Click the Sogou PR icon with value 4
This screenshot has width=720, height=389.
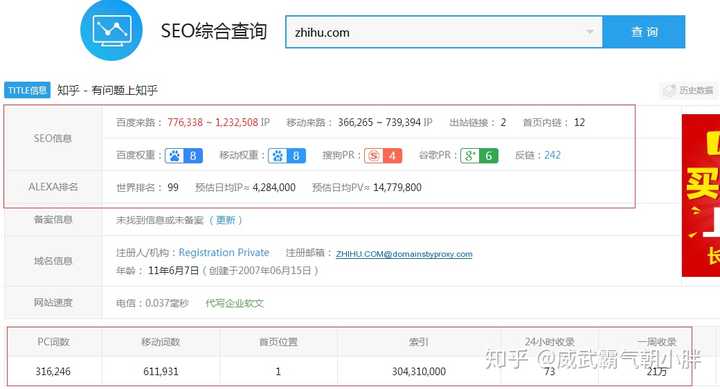click(383, 156)
